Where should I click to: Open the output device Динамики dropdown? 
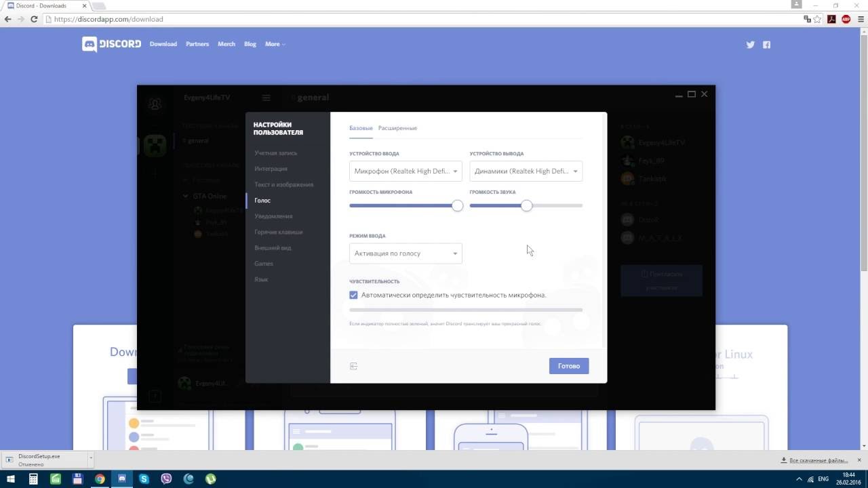[526, 171]
